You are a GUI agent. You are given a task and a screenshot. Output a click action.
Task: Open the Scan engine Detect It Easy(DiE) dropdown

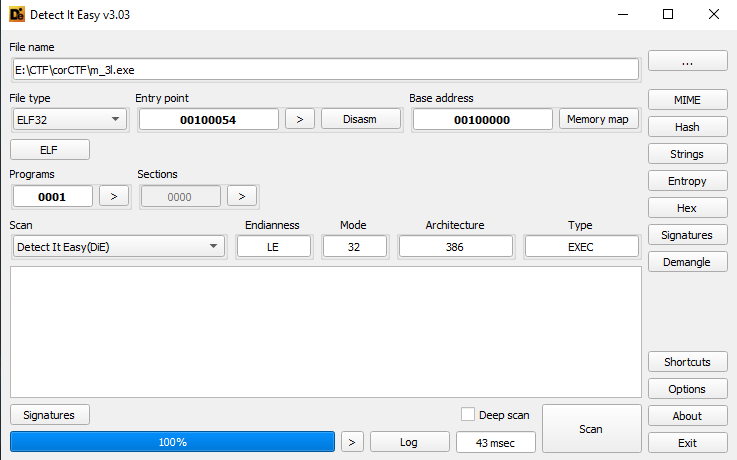[118, 247]
